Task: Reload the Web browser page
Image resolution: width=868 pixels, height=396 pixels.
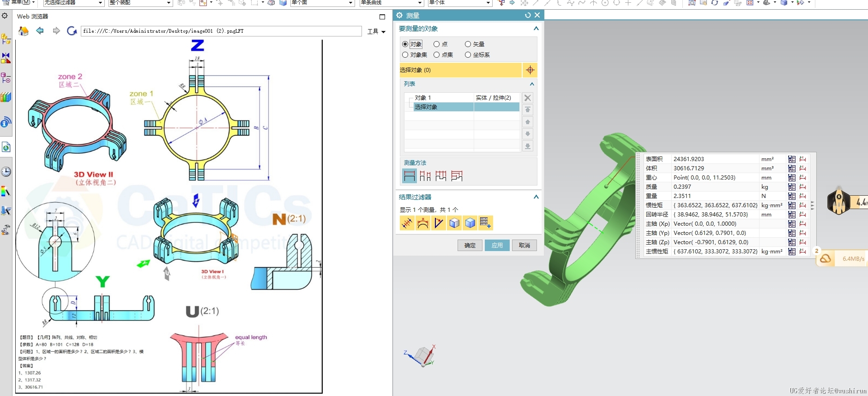Action: (x=72, y=31)
